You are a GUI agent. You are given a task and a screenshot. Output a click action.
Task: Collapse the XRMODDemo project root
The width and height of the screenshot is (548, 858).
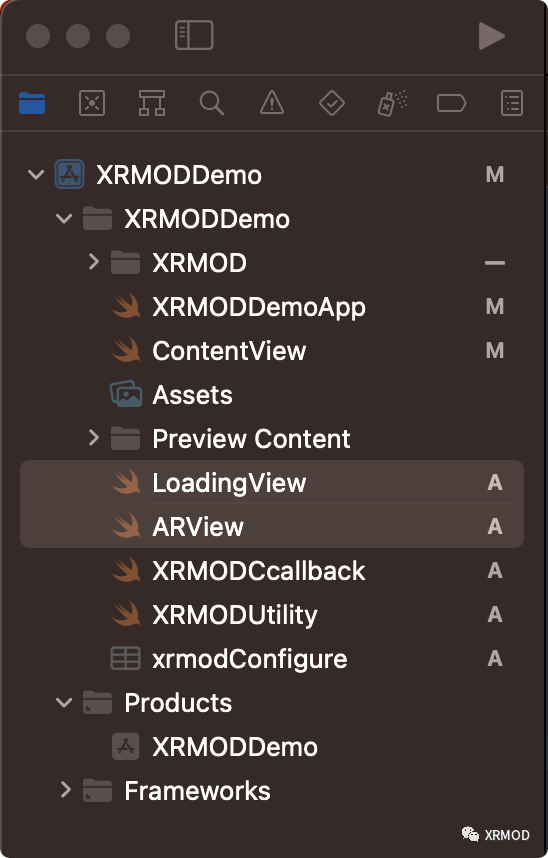tap(36, 175)
